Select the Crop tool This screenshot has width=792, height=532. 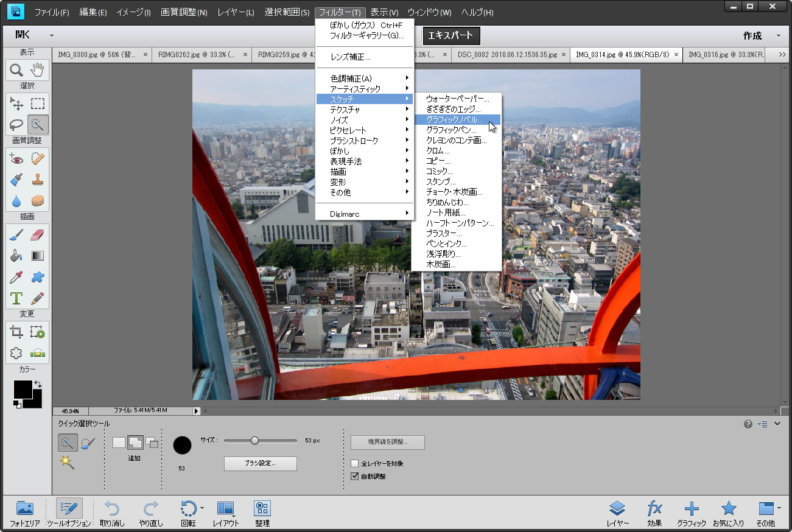16,332
